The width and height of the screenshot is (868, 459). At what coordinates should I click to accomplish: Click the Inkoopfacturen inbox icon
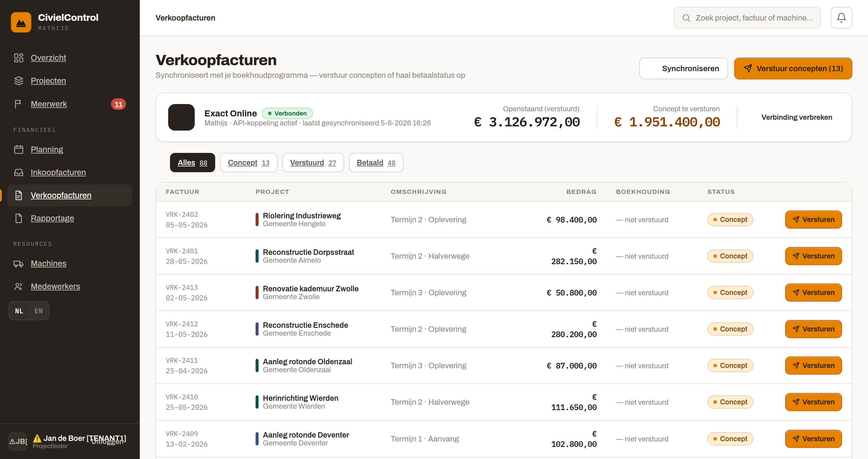pyautogui.click(x=18, y=172)
